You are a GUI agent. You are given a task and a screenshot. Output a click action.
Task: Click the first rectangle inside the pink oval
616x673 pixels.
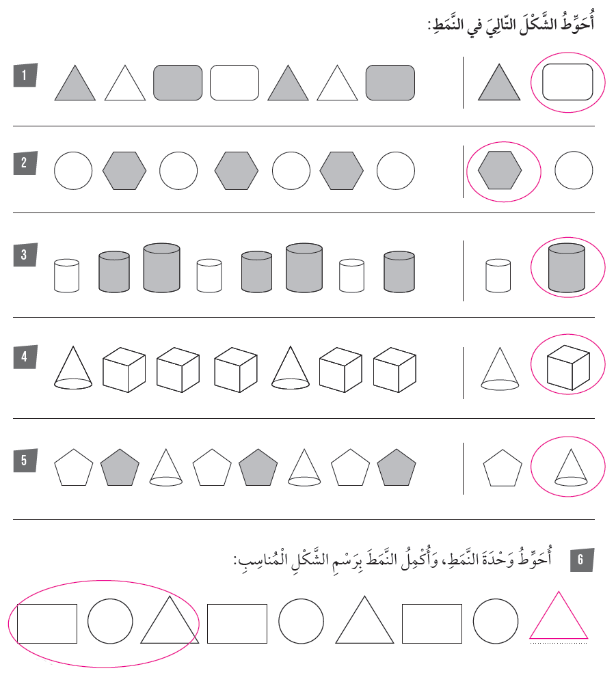click(x=46, y=623)
